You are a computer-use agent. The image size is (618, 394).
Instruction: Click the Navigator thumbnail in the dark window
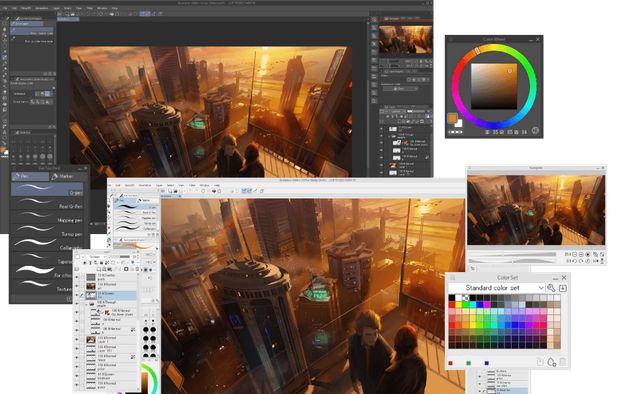[x=406, y=40]
